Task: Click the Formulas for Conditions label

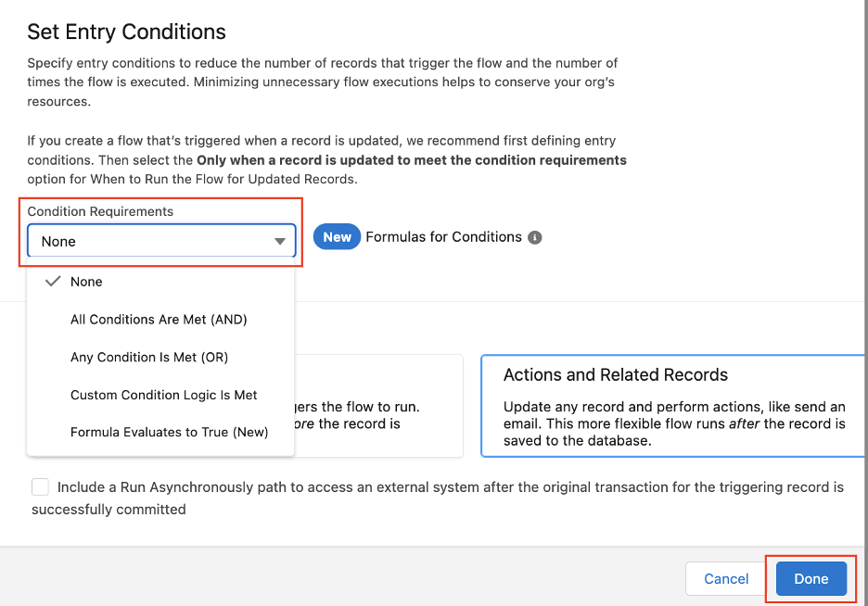Action: [x=445, y=236]
